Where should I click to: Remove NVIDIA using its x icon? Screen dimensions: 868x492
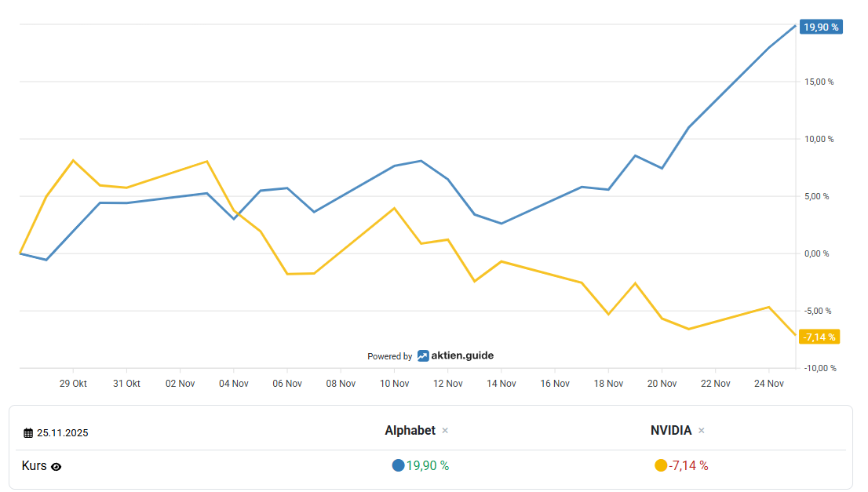pos(702,431)
